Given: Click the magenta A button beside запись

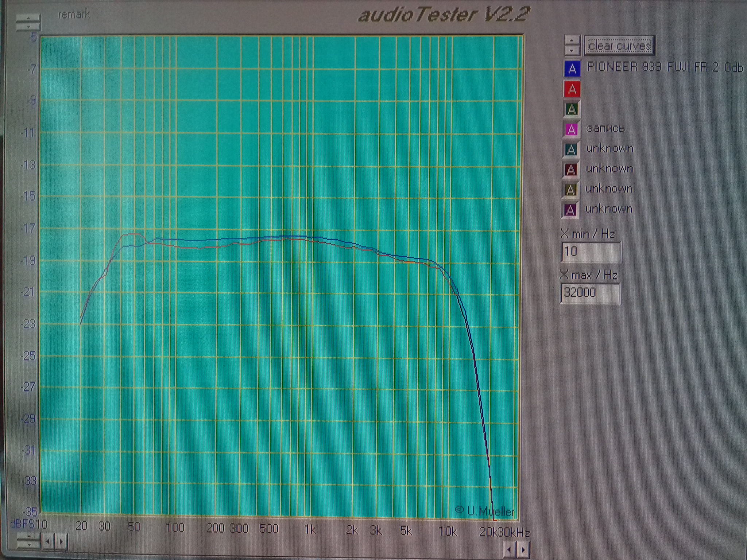Looking at the screenshot, I should (571, 129).
